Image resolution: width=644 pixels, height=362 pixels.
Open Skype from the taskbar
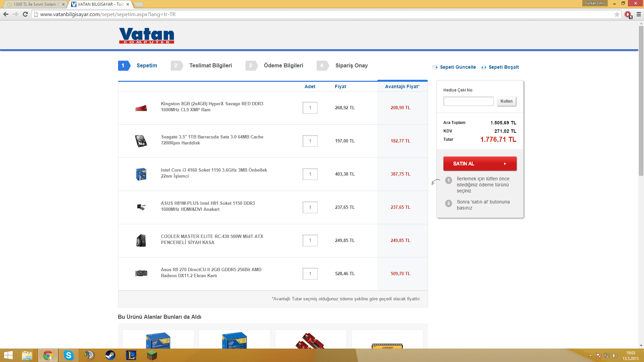[69, 355]
